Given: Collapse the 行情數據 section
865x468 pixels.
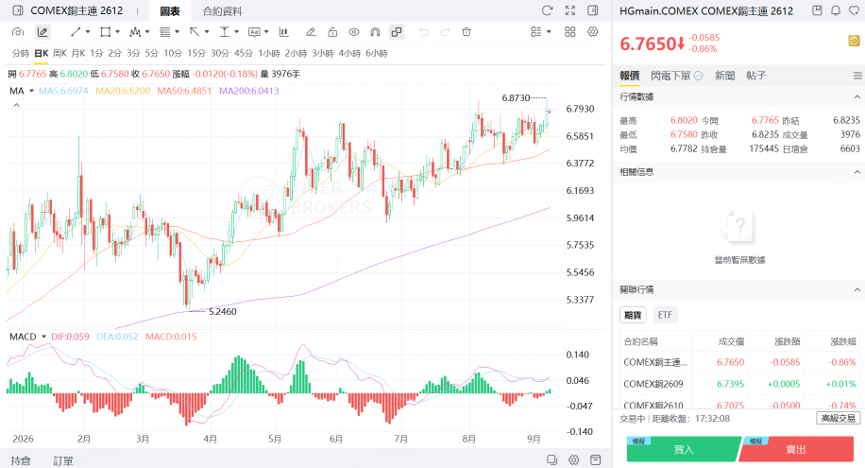Looking at the screenshot, I should 857,97.
